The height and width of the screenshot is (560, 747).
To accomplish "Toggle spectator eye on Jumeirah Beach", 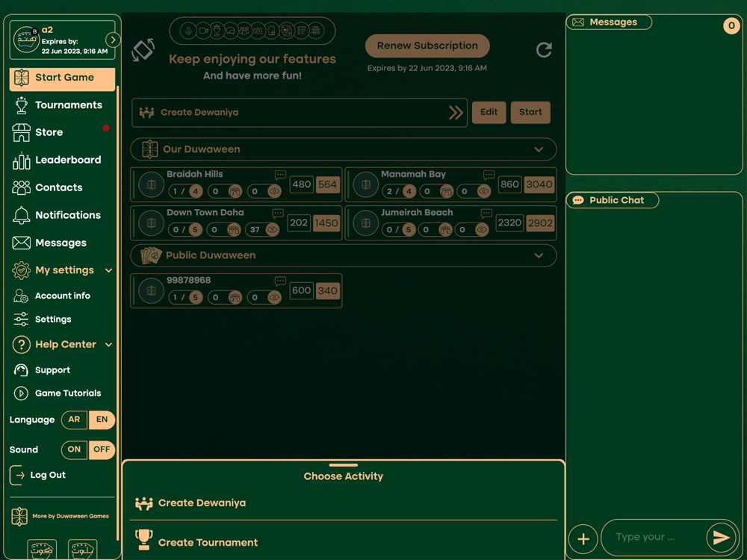I will click(x=482, y=230).
